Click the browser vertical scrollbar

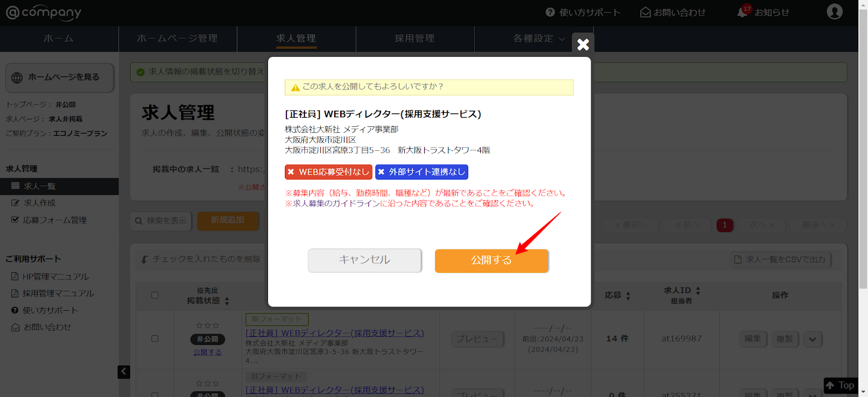click(x=863, y=146)
